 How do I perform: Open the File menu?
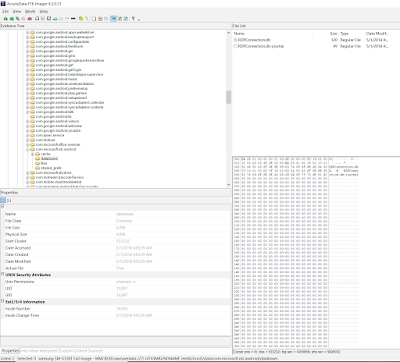(x=6, y=11)
